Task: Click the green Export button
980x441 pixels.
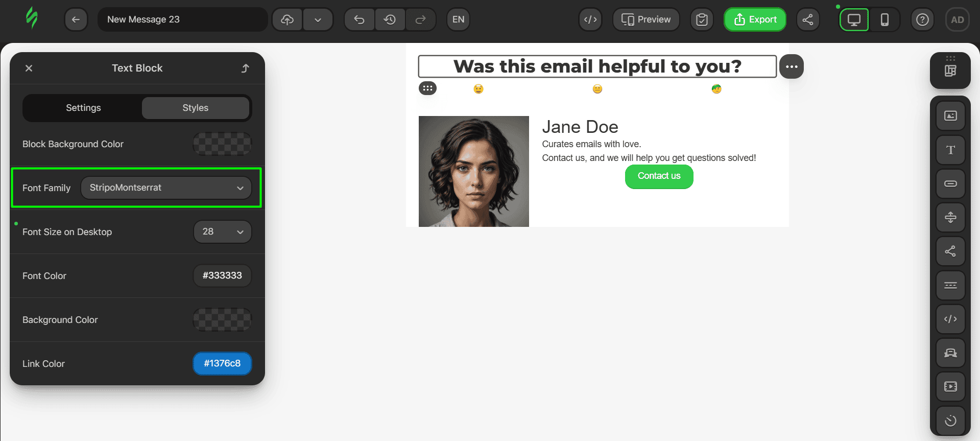Action: (755, 19)
